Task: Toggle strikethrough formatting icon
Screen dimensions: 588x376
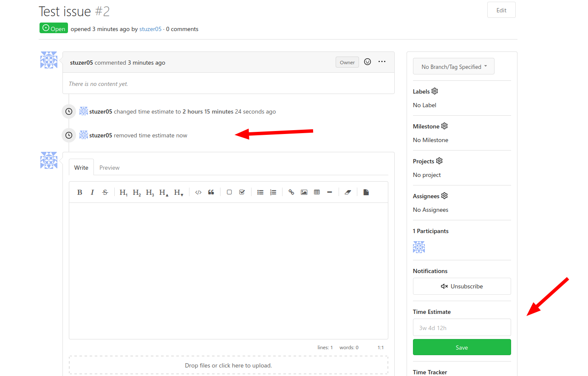Action: [105, 192]
